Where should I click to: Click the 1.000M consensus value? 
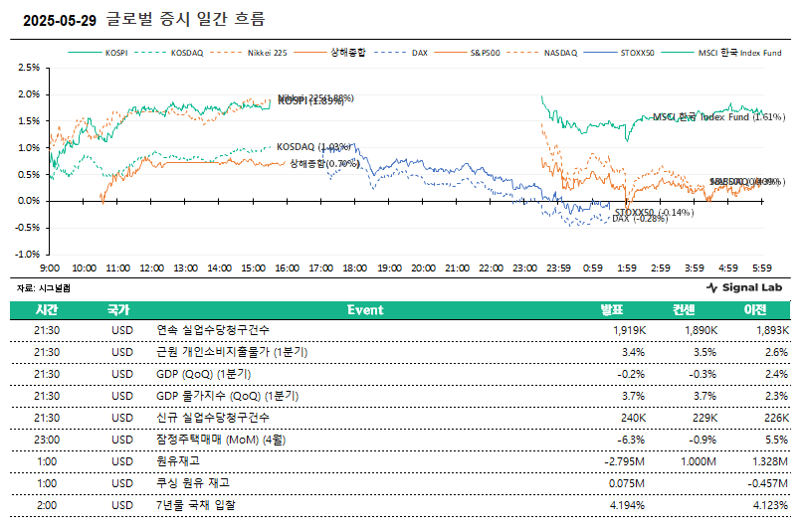point(699,461)
